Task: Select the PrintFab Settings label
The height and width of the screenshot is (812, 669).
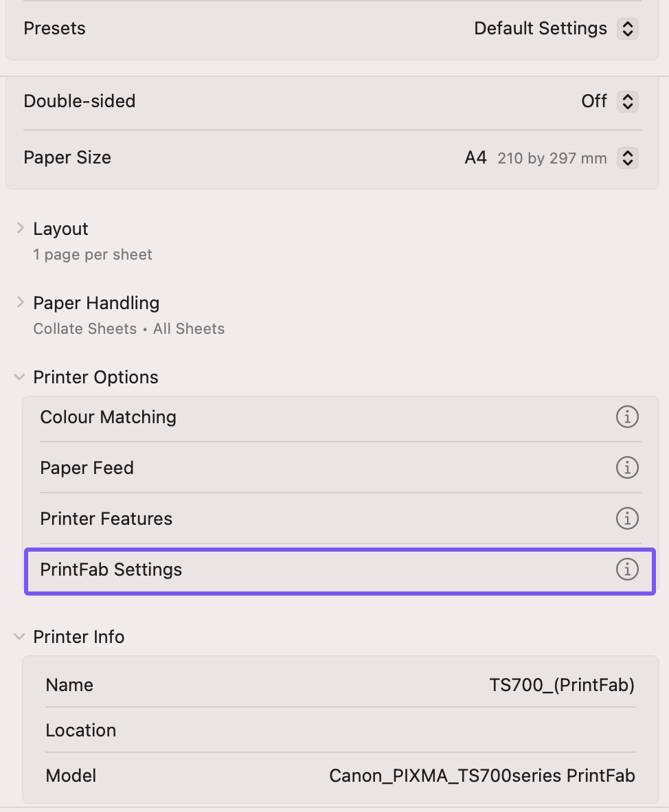Action: point(111,569)
